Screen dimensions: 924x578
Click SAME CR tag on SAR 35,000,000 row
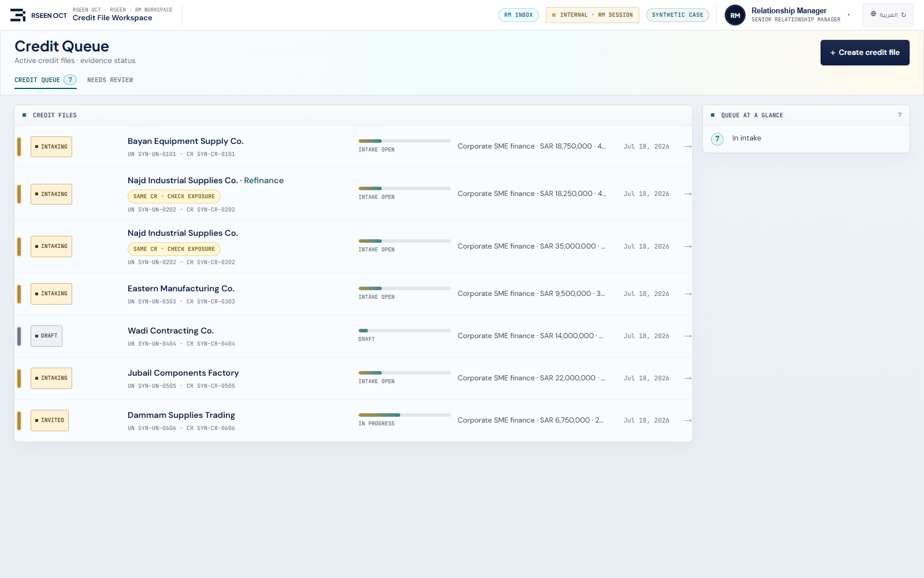174,249
